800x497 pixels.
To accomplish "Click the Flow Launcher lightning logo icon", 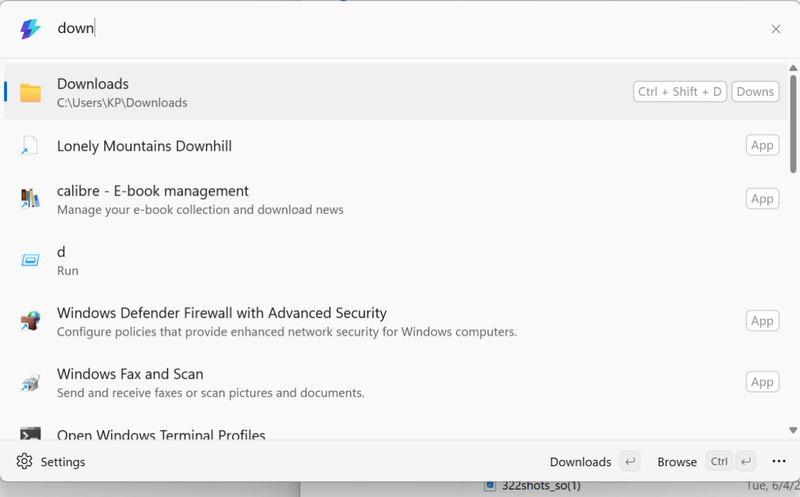I will 30,29.
